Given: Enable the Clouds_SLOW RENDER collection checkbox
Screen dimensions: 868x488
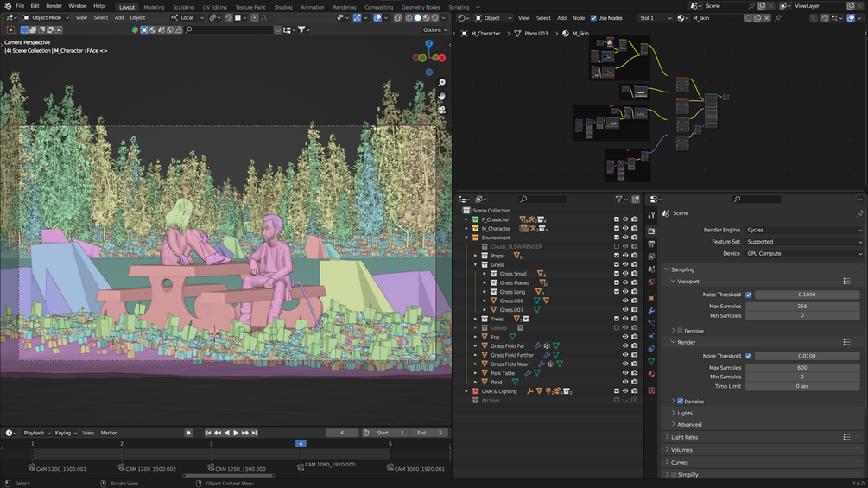Looking at the screenshot, I should coord(617,246).
